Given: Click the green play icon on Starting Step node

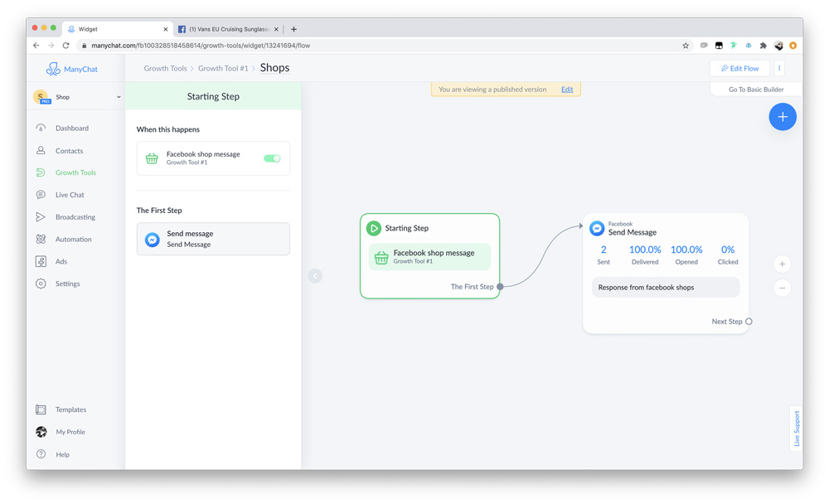Looking at the screenshot, I should coord(374,228).
